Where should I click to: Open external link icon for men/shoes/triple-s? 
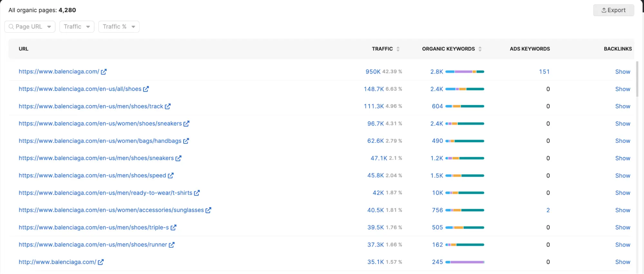(x=173, y=228)
